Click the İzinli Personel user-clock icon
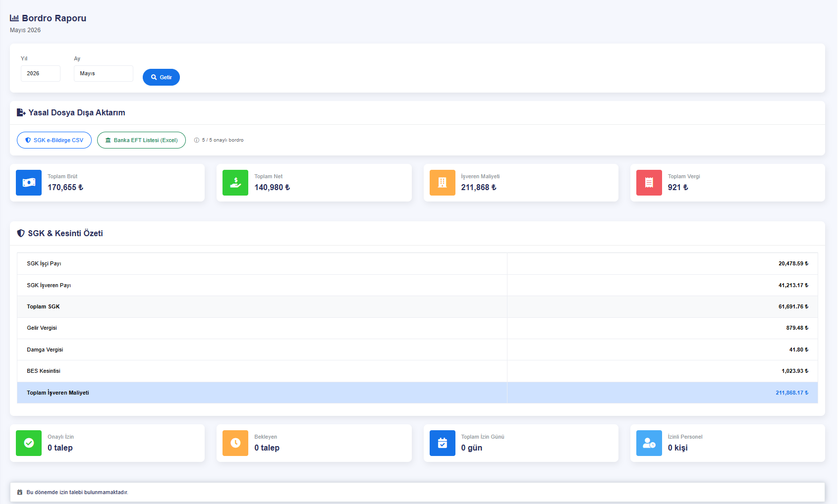Image resolution: width=838 pixels, height=504 pixels. (x=649, y=443)
